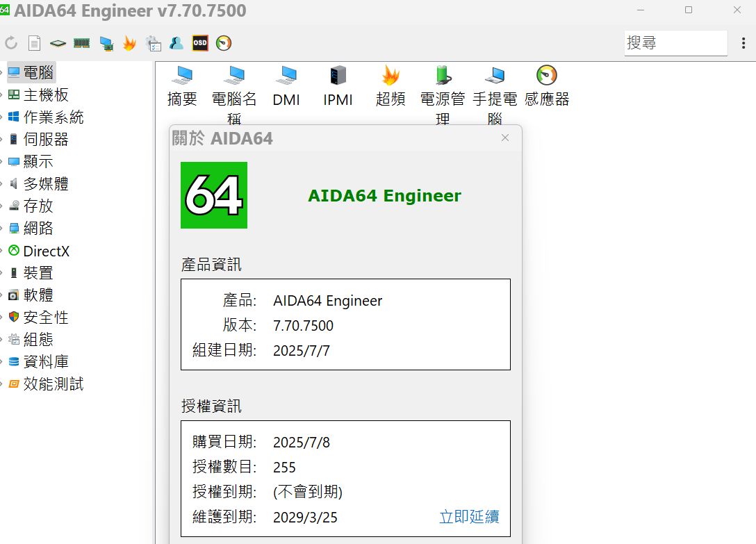Viewport: 756px width, 544px height.
Task: Select 電腦 in the tree
Action: (31, 73)
